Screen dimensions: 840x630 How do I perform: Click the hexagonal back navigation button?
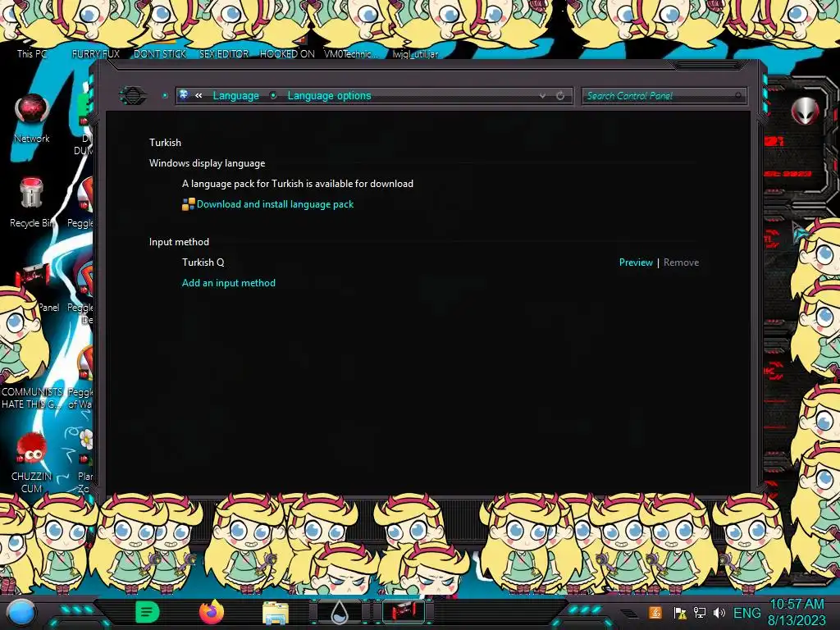point(133,96)
